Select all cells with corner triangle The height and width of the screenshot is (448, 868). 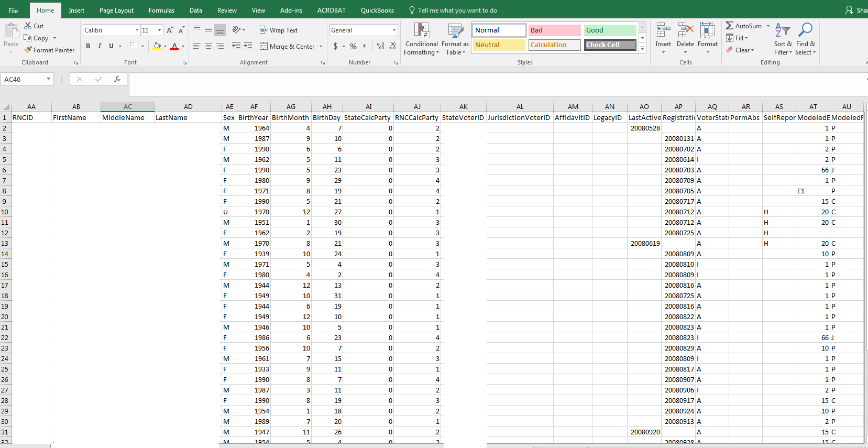click(6, 106)
